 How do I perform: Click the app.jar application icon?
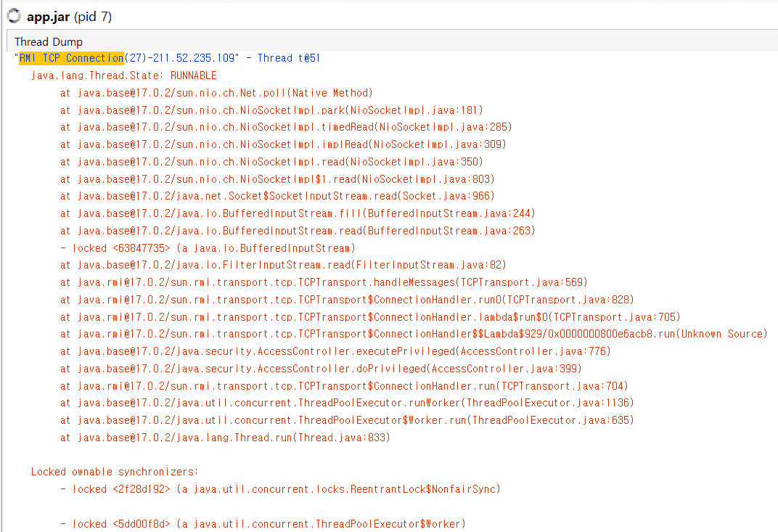pyautogui.click(x=13, y=16)
